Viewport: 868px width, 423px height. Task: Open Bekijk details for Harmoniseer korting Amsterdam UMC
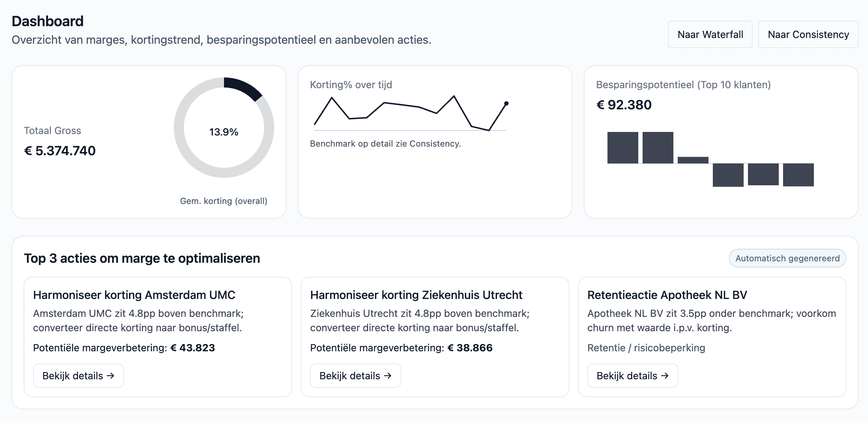point(78,375)
